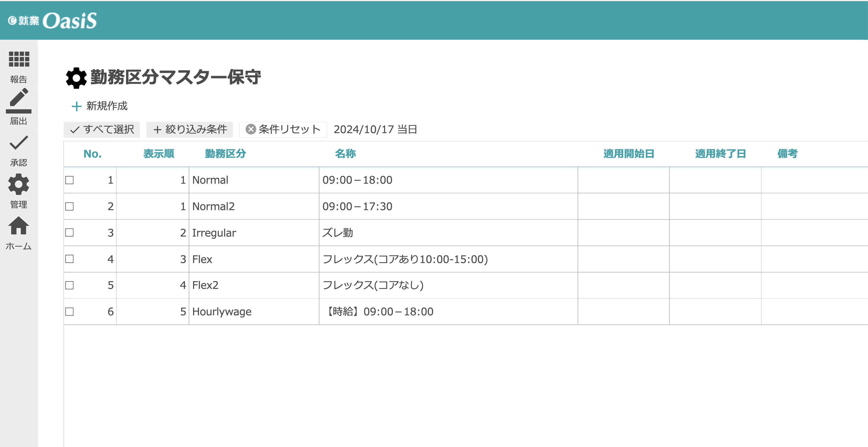
Task: Click the No. column header
Action: click(x=92, y=154)
